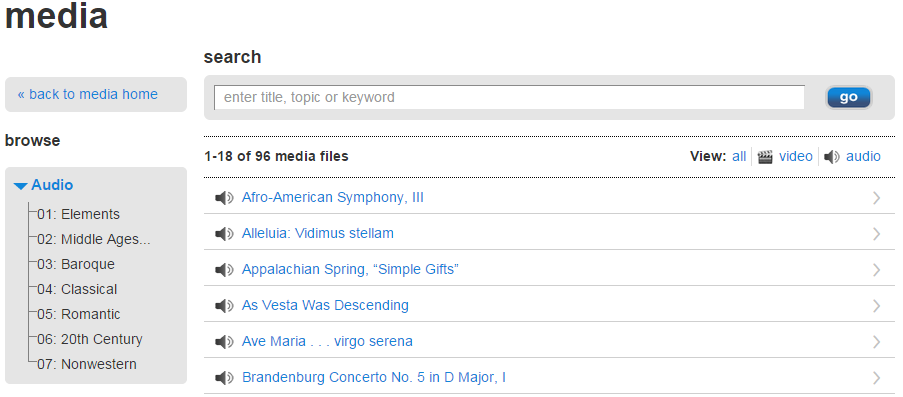Image resolution: width=903 pixels, height=397 pixels.
Task: Click speaker icon beside Appalachian Spring
Action: coord(224,270)
